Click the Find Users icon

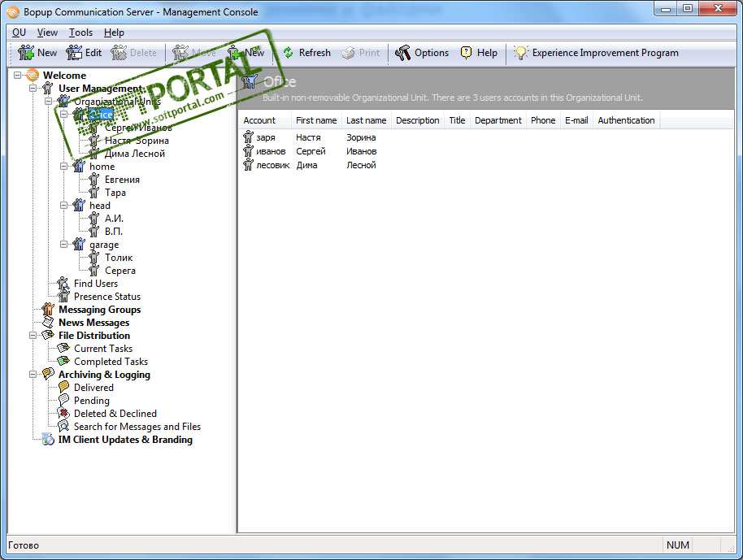pyautogui.click(x=63, y=284)
